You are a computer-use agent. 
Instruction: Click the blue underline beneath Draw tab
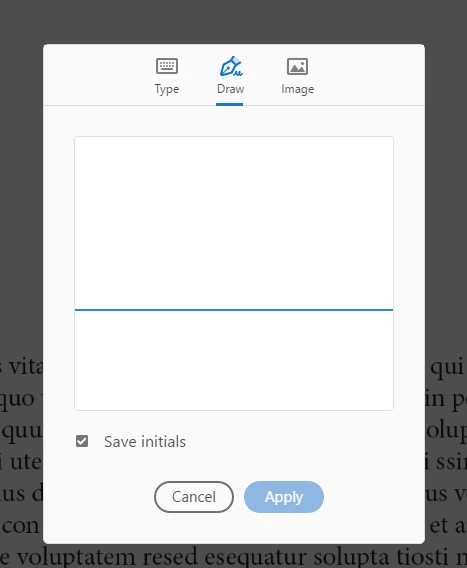coord(229,104)
